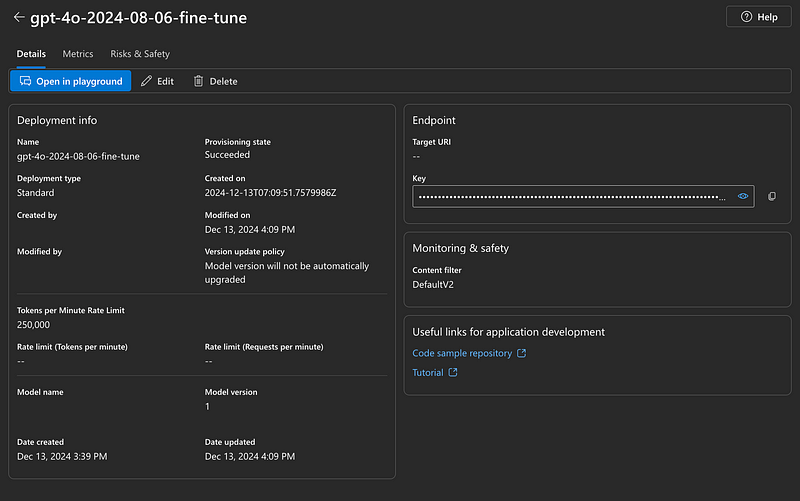
Task: Click the Created by label
Action: (37, 215)
